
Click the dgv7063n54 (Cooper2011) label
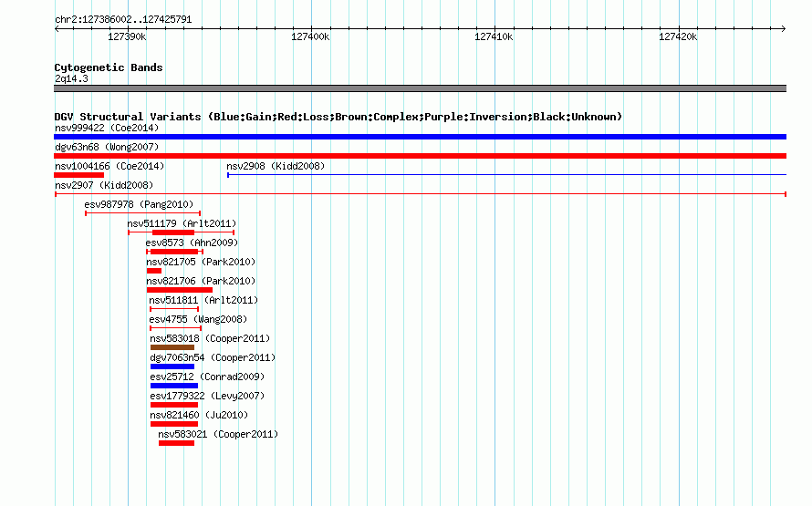(213, 357)
